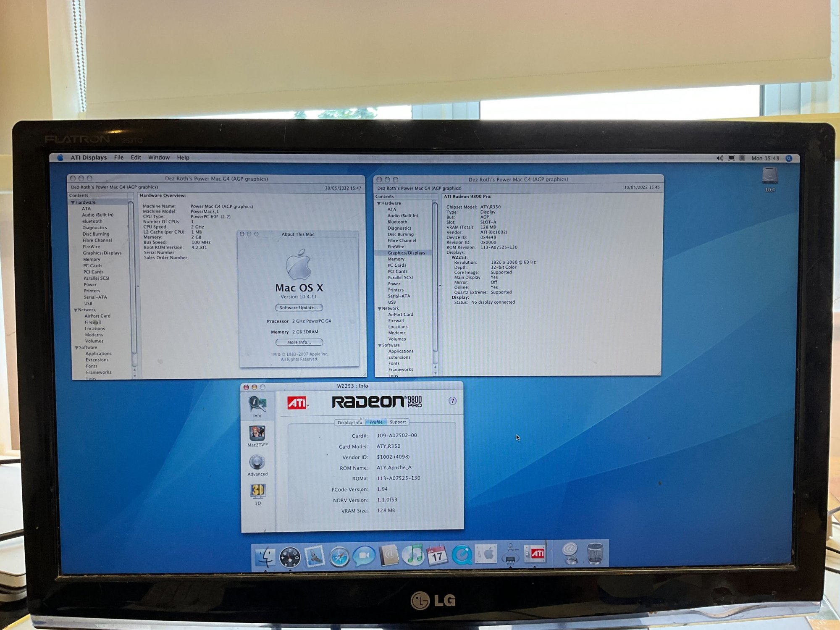Click the volume icon in the menu bar

[719, 158]
